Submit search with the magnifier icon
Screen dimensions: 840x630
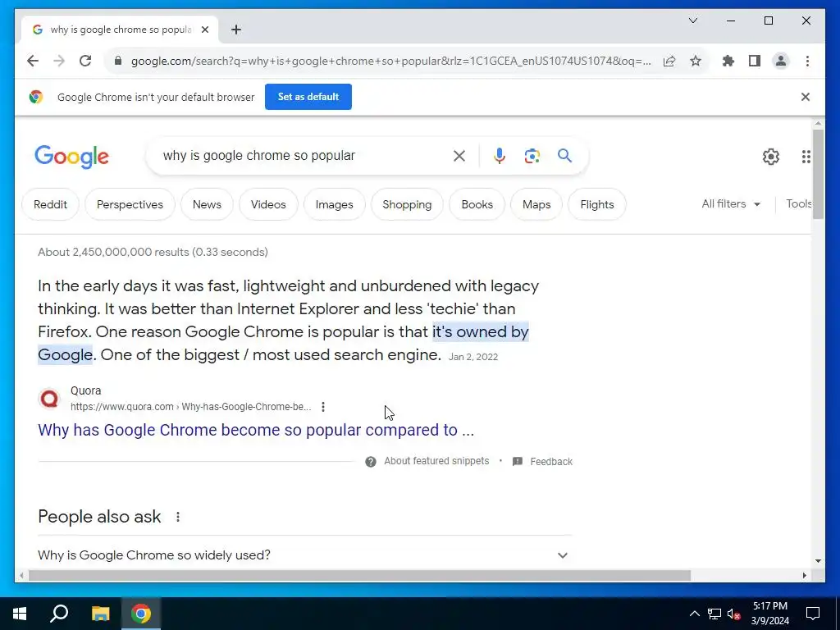coord(564,156)
